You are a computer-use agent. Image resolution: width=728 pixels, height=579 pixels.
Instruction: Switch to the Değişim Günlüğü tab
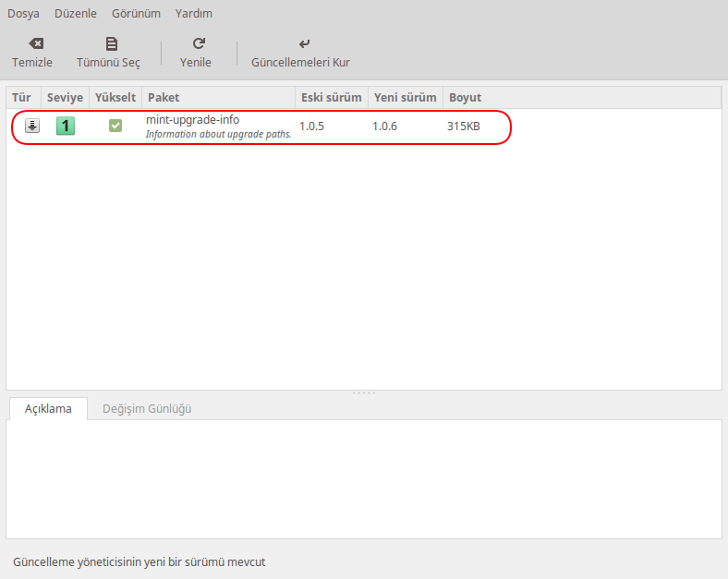tap(147, 409)
